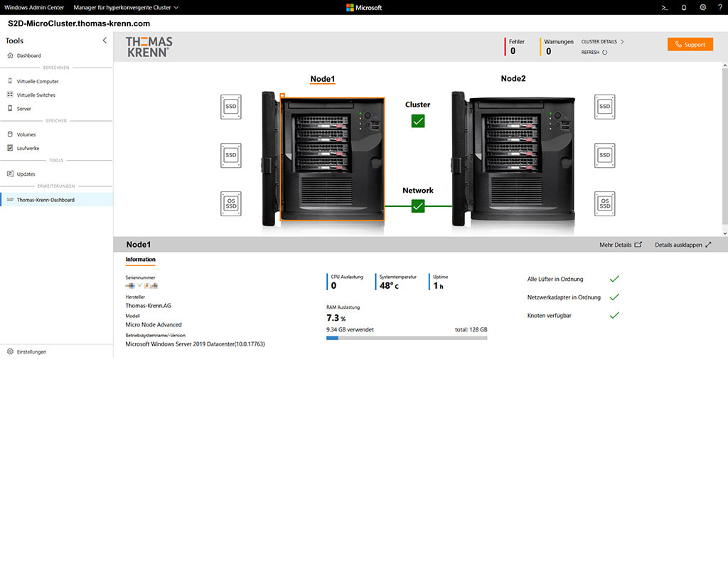The image size is (728, 569).
Task: Click the Thomas Krenn logo
Action: tap(149, 47)
